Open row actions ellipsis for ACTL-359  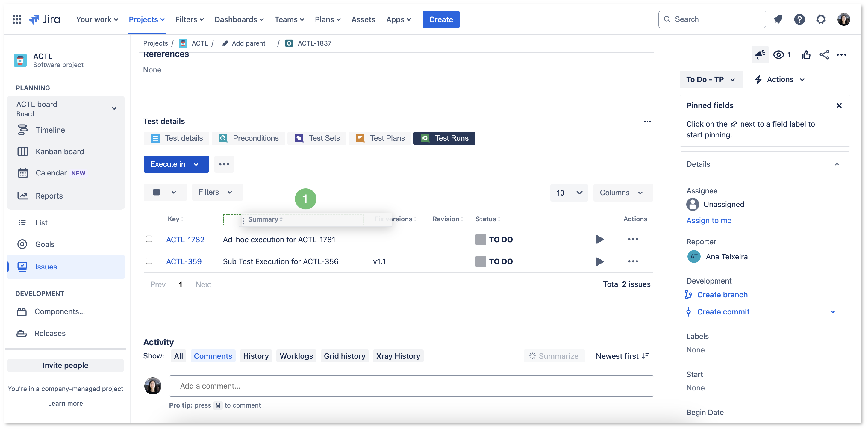[633, 261]
